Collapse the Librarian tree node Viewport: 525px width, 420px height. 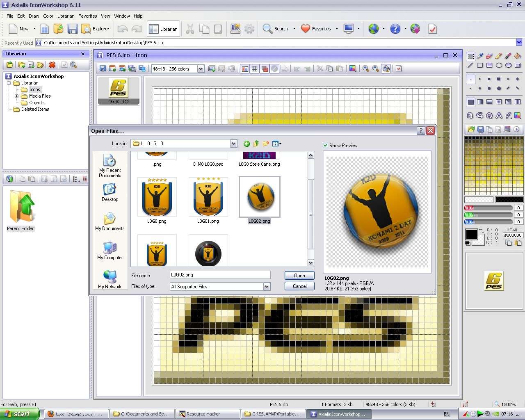tap(9, 83)
